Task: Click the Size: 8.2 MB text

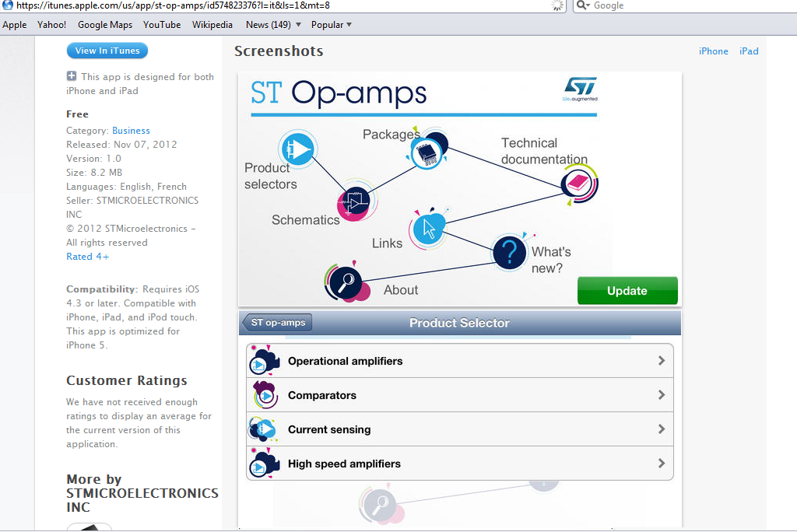Action: coord(94,172)
